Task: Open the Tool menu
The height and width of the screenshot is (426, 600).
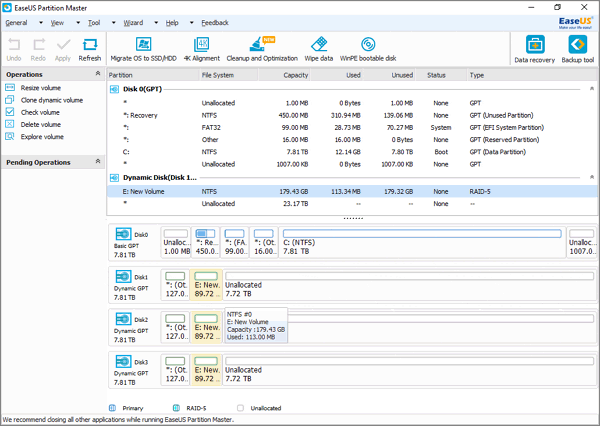Action: pyautogui.click(x=94, y=23)
